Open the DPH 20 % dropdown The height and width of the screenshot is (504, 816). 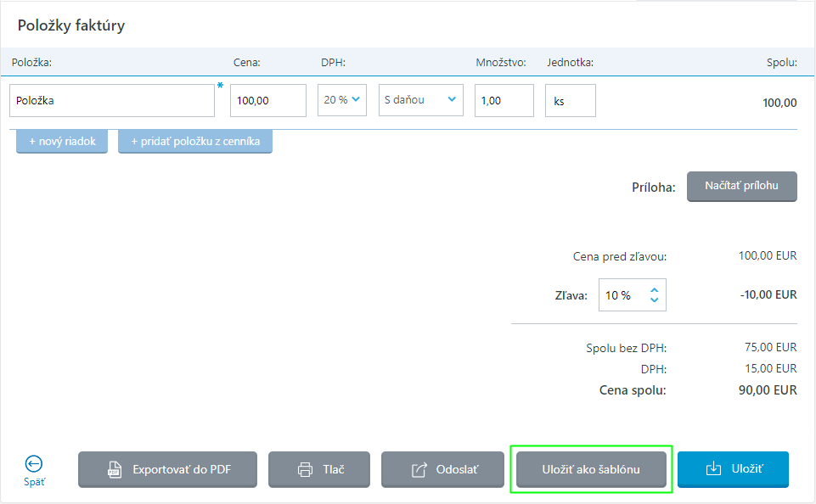point(342,100)
